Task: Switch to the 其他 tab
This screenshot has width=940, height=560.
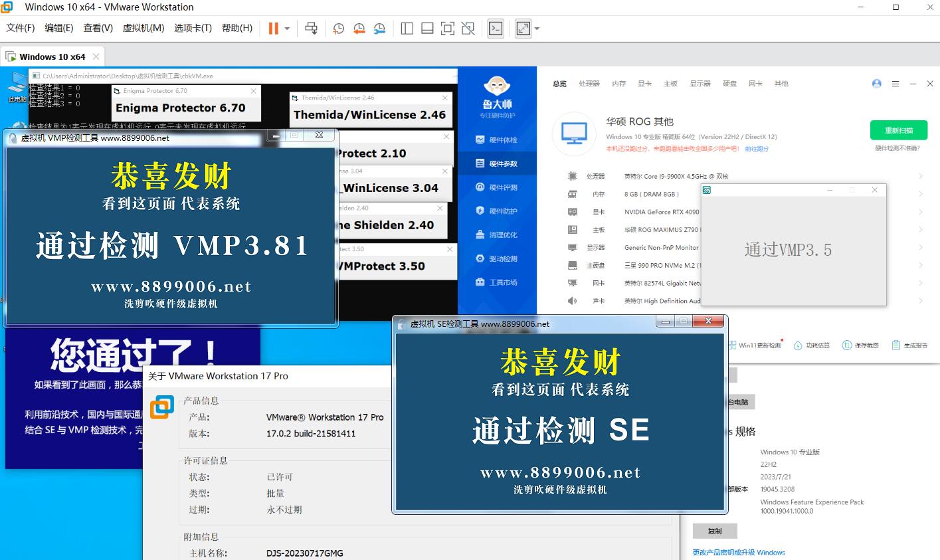Action: (781, 84)
